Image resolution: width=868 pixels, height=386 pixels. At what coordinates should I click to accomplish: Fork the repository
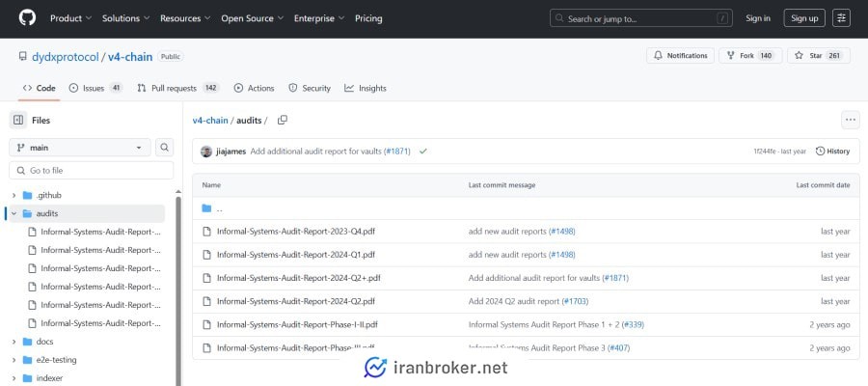(750, 56)
